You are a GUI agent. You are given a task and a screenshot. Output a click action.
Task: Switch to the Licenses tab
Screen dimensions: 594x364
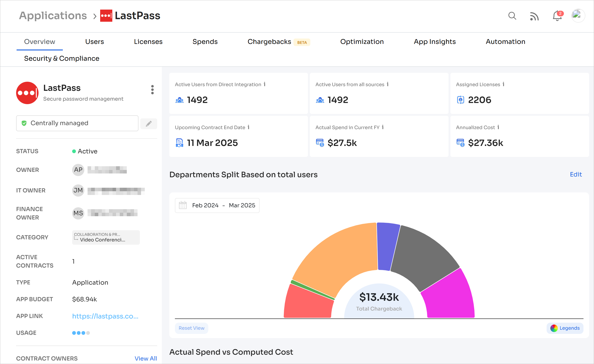tap(148, 42)
